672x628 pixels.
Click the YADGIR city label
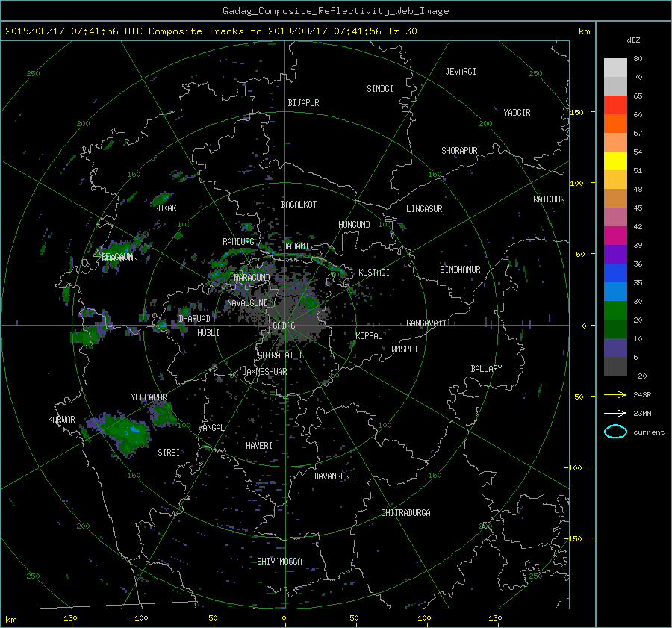pyautogui.click(x=517, y=113)
